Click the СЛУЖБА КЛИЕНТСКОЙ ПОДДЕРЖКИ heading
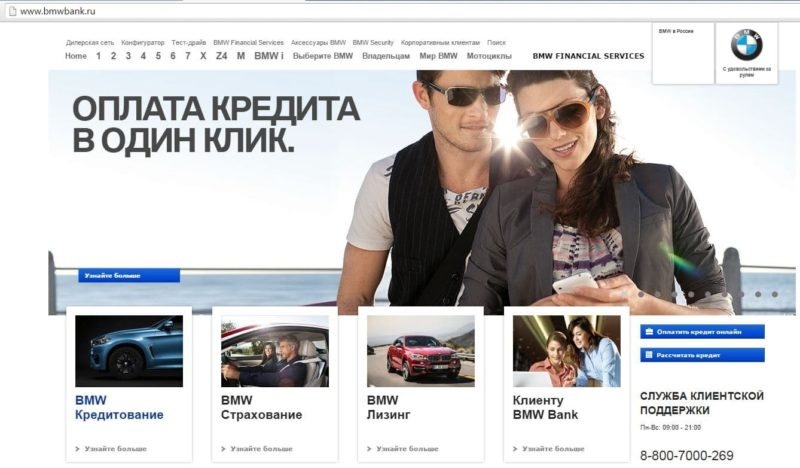 coord(702,403)
